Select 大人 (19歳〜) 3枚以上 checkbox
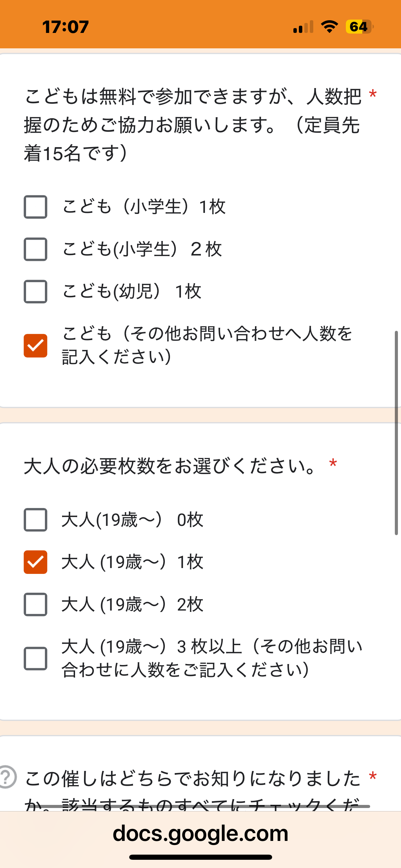This screenshot has height=868, width=401. [35, 659]
